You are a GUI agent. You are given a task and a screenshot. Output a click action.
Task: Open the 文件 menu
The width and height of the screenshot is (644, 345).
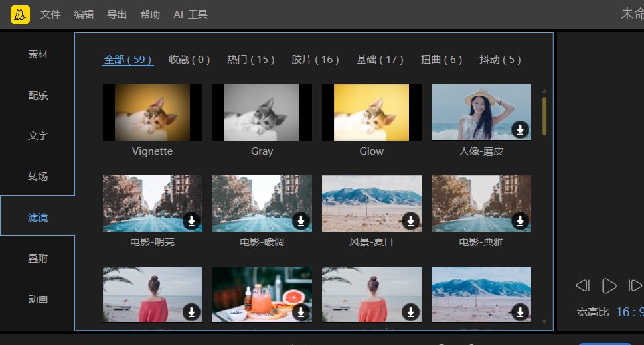point(50,14)
